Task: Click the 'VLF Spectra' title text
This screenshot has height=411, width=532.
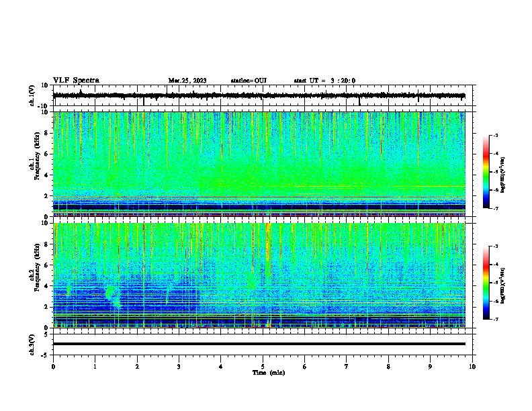Action: pyautogui.click(x=76, y=81)
